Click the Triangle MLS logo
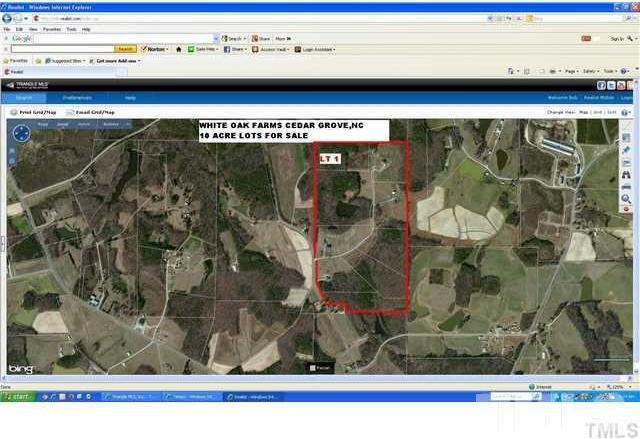This screenshot has width=640, height=439. pos(27,85)
